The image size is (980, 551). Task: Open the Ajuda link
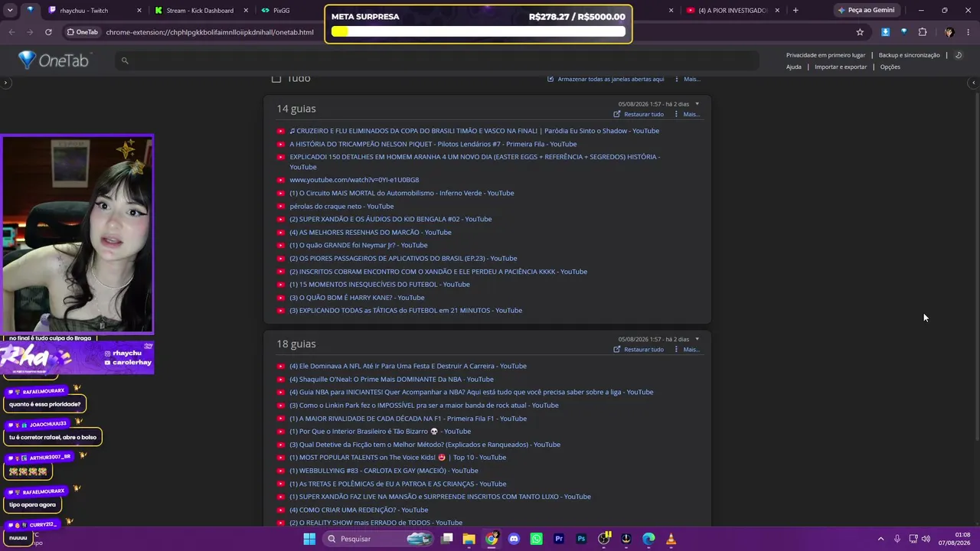coord(794,67)
